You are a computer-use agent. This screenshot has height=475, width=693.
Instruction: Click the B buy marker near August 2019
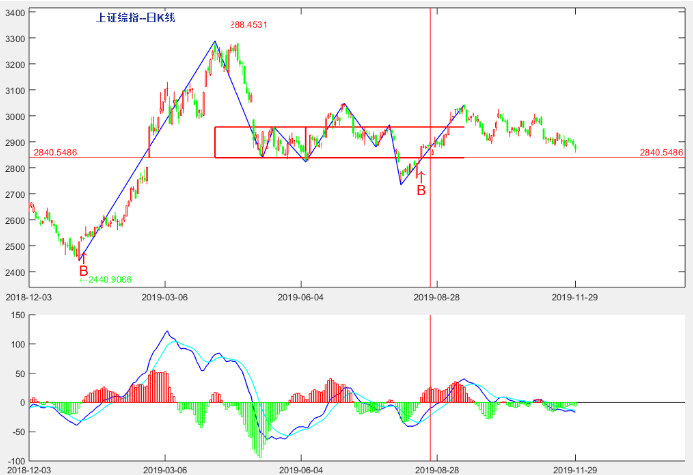[421, 189]
